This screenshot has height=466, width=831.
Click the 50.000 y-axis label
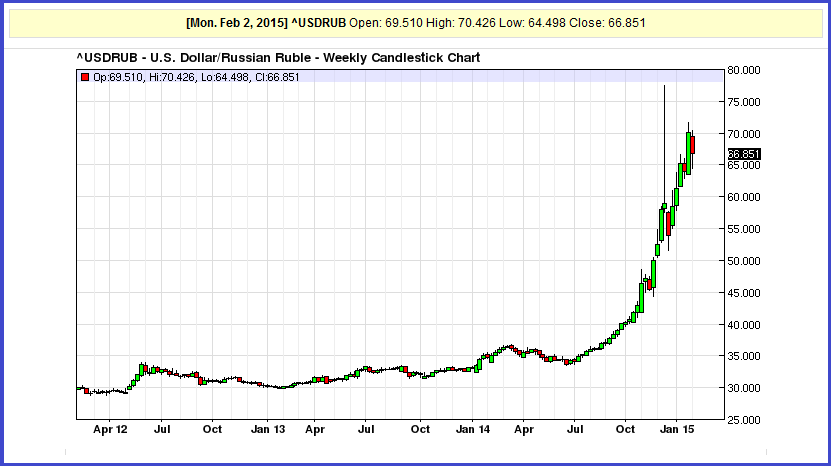pyautogui.click(x=744, y=261)
